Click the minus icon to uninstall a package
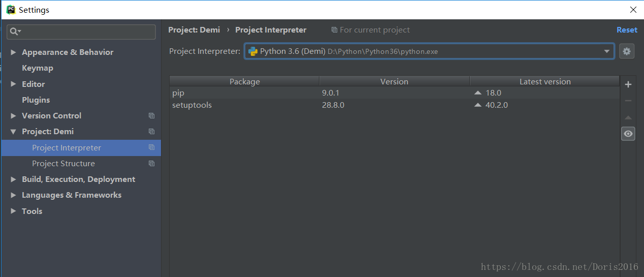The image size is (644, 277). tap(628, 101)
